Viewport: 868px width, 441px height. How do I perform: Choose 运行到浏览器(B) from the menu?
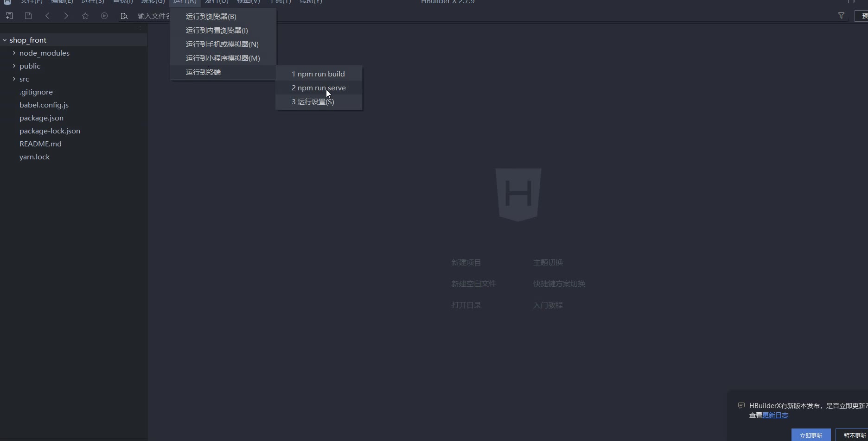[x=223, y=16]
